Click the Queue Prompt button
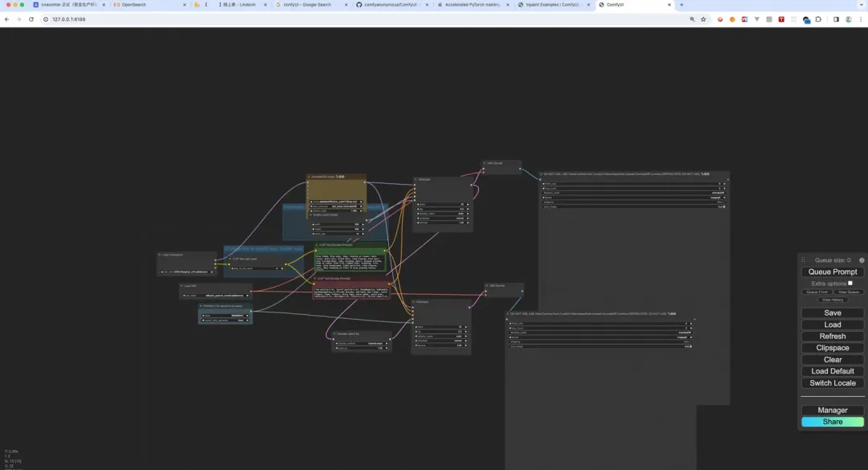Image resolution: width=868 pixels, height=470 pixels. pos(833,272)
